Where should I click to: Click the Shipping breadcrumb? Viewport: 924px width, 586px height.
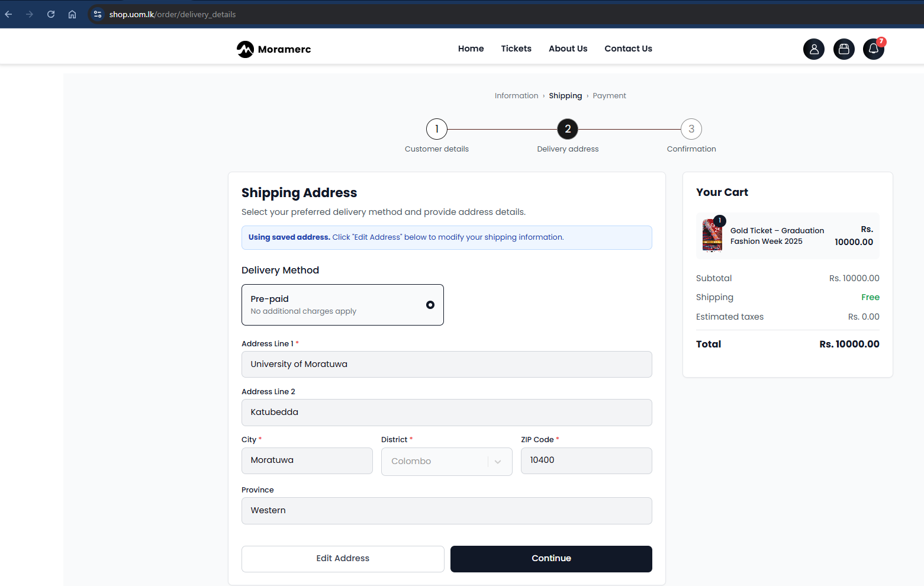point(565,96)
